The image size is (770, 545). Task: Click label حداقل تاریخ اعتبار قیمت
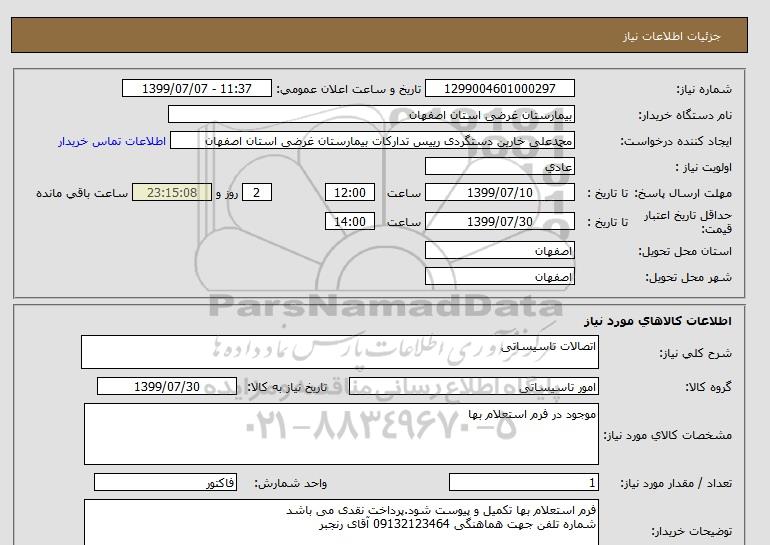click(688, 222)
